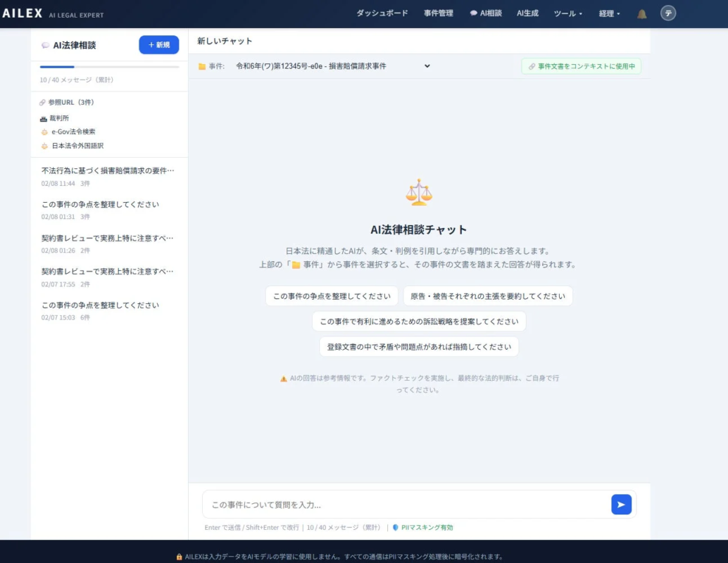Click the 裁判所 link icon in sidebar
Image resolution: width=728 pixels, height=563 pixels.
click(x=43, y=118)
